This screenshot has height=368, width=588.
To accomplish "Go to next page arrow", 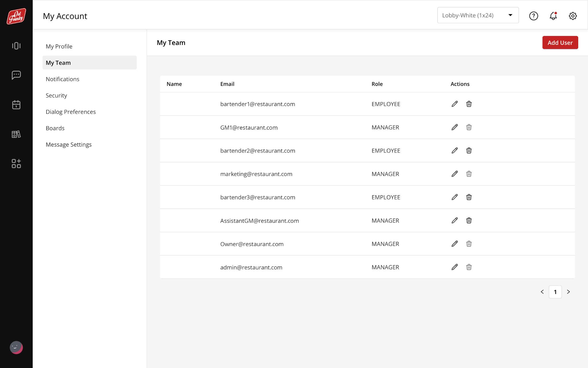I will pos(568,292).
